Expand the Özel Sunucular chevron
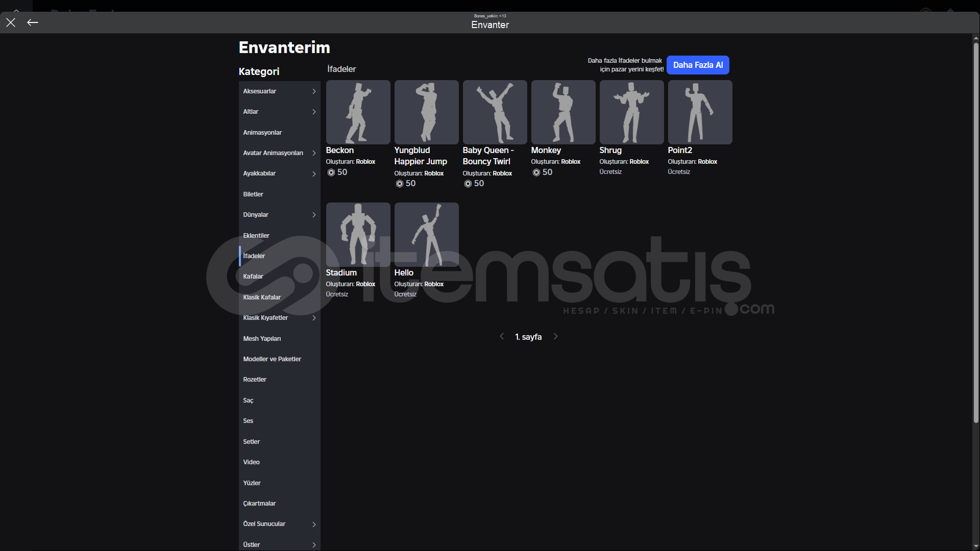980x551 pixels. coord(314,524)
